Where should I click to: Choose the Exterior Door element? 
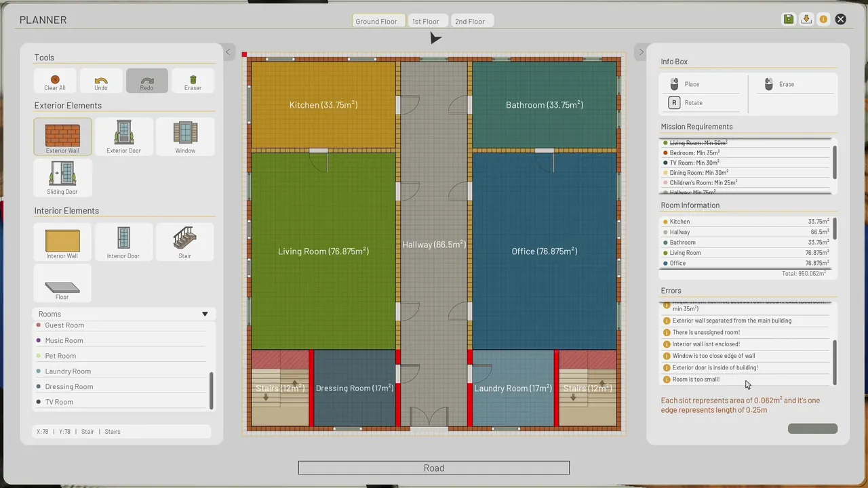click(123, 137)
